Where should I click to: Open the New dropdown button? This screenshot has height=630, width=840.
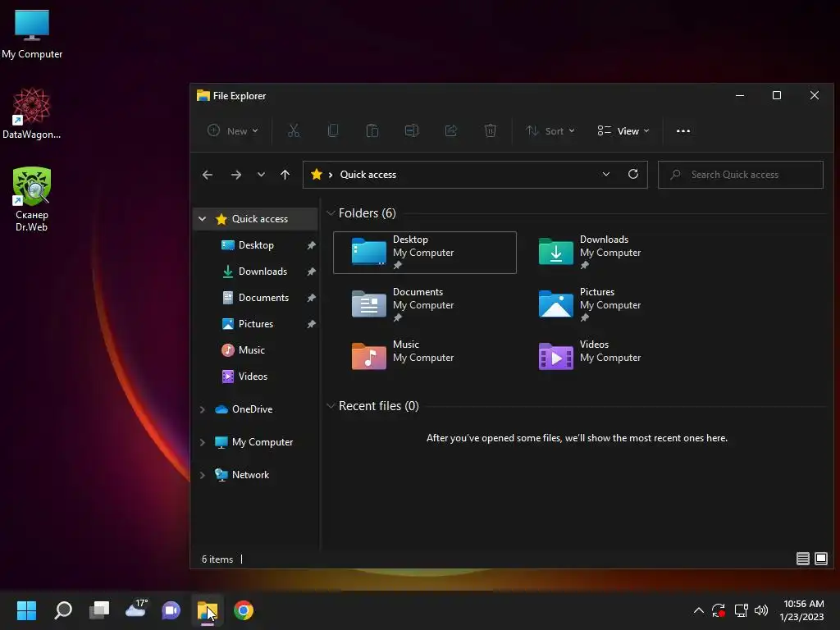pos(233,130)
